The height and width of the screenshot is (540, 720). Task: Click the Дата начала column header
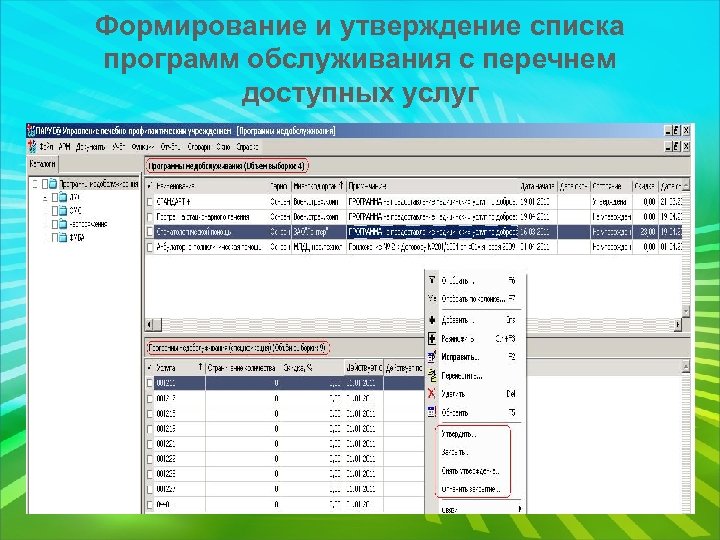(x=538, y=186)
